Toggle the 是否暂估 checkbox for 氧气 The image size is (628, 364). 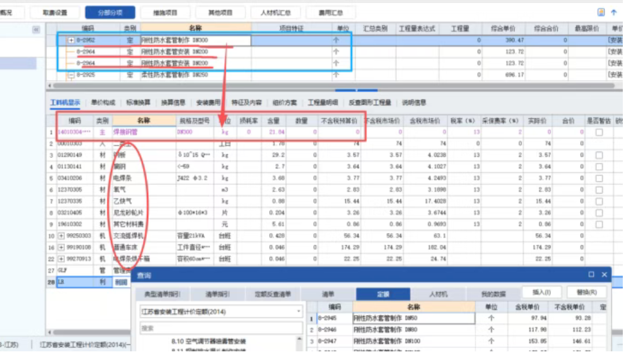click(599, 189)
